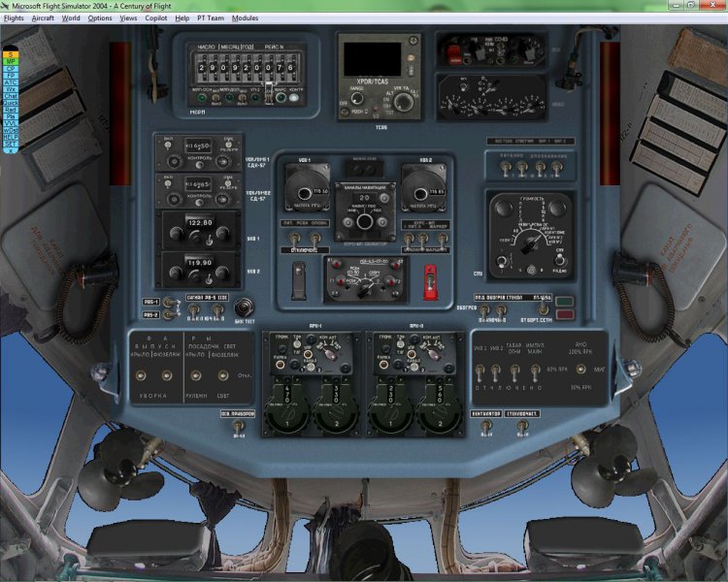This screenshot has width=728, height=582.
Task: Click the ATC sidebar button
Action: (11, 82)
